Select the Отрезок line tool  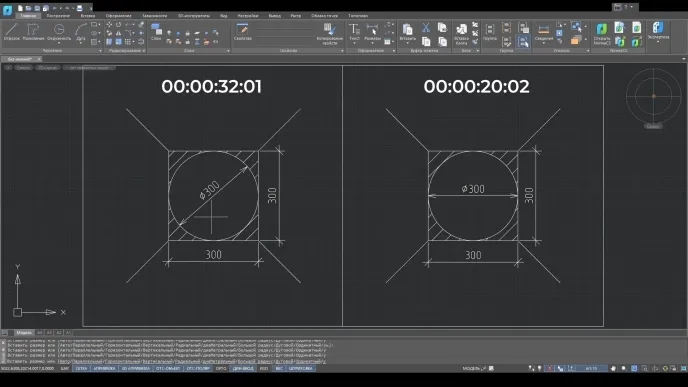pos(11,32)
